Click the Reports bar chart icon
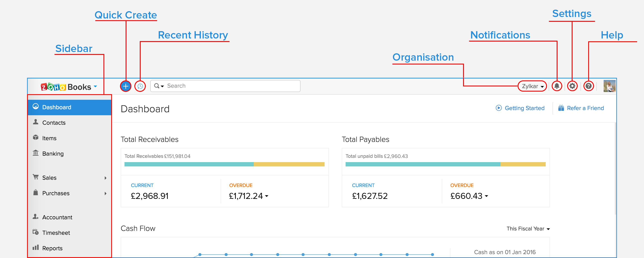 tap(36, 247)
